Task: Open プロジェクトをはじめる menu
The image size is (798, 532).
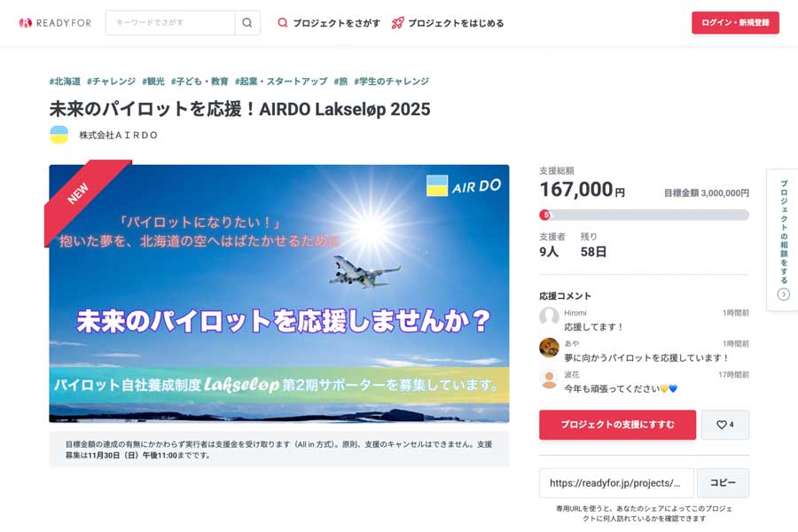Action: click(447, 23)
